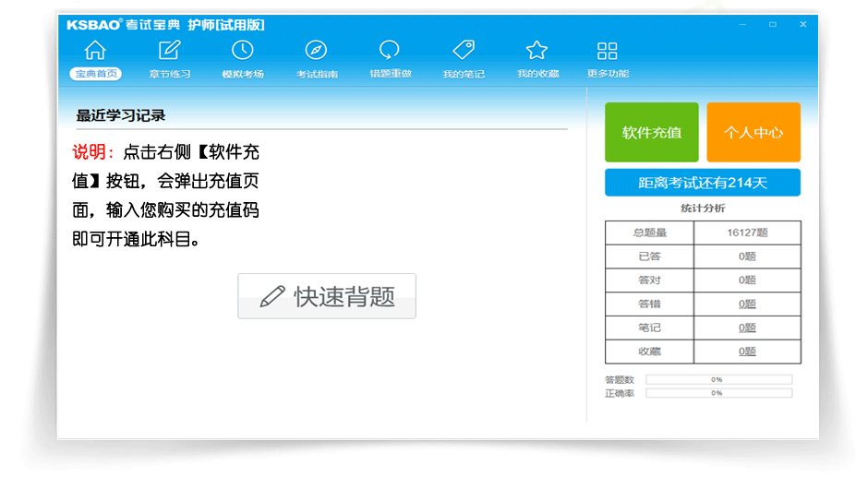Click the green 软件充值 button
868x489 pixels.
[651, 133]
